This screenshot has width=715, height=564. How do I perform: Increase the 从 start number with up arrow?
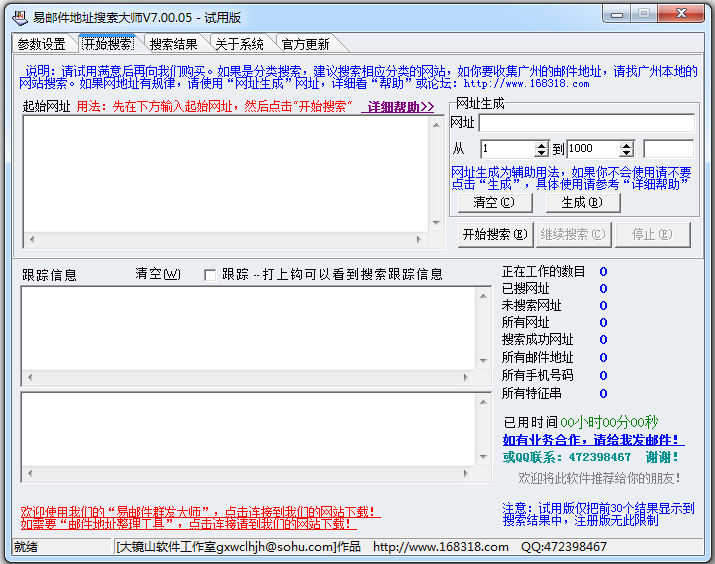click(541, 145)
